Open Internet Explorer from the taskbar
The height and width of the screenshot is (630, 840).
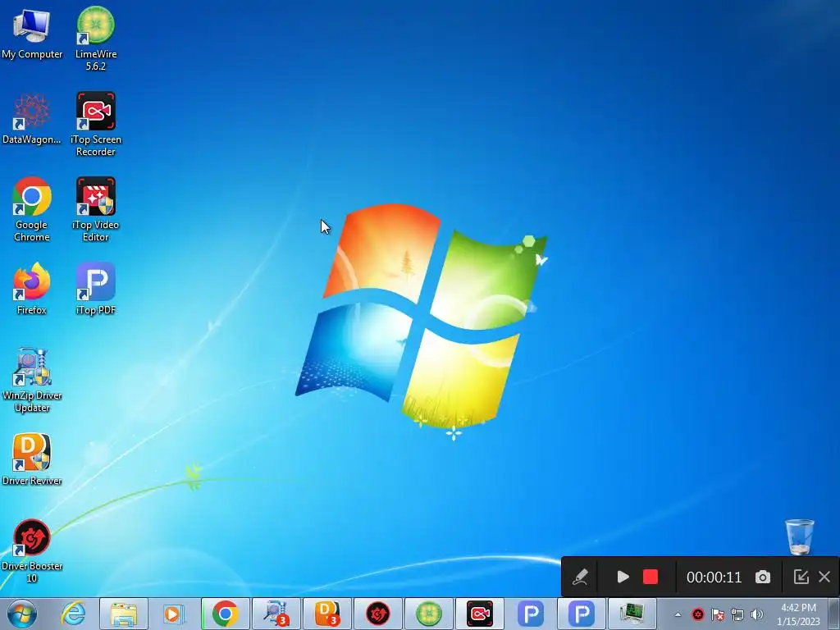[x=73, y=614]
